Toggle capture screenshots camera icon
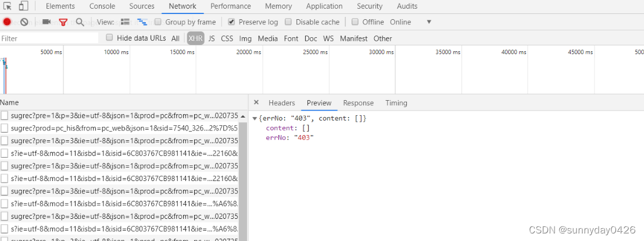The width and height of the screenshot is (644, 241). [46, 22]
